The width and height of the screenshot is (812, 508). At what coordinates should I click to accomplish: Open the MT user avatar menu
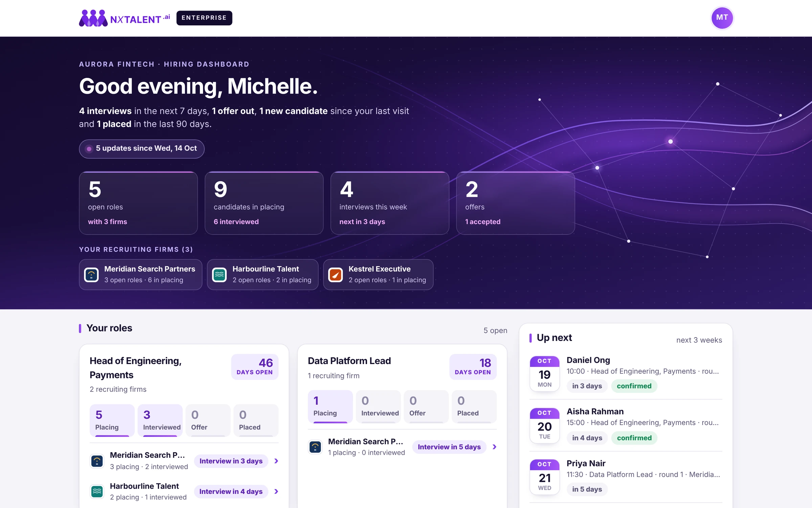click(x=722, y=18)
